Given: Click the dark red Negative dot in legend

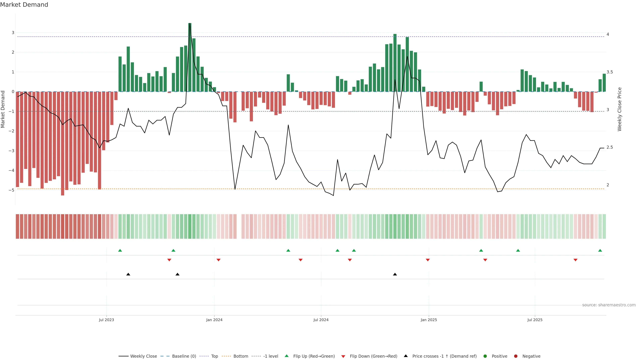Looking at the screenshot, I should pyautogui.click(x=516, y=356).
